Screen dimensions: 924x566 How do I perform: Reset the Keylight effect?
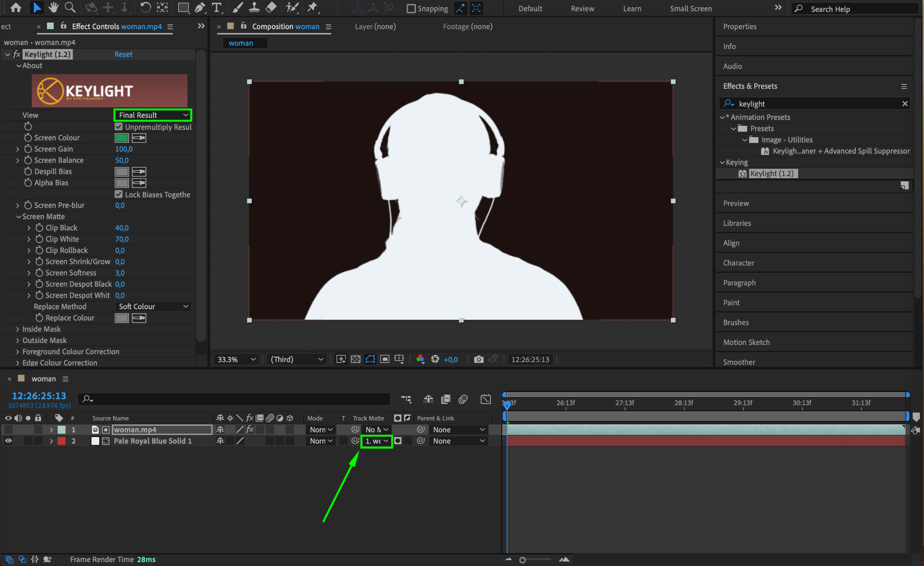pos(123,55)
